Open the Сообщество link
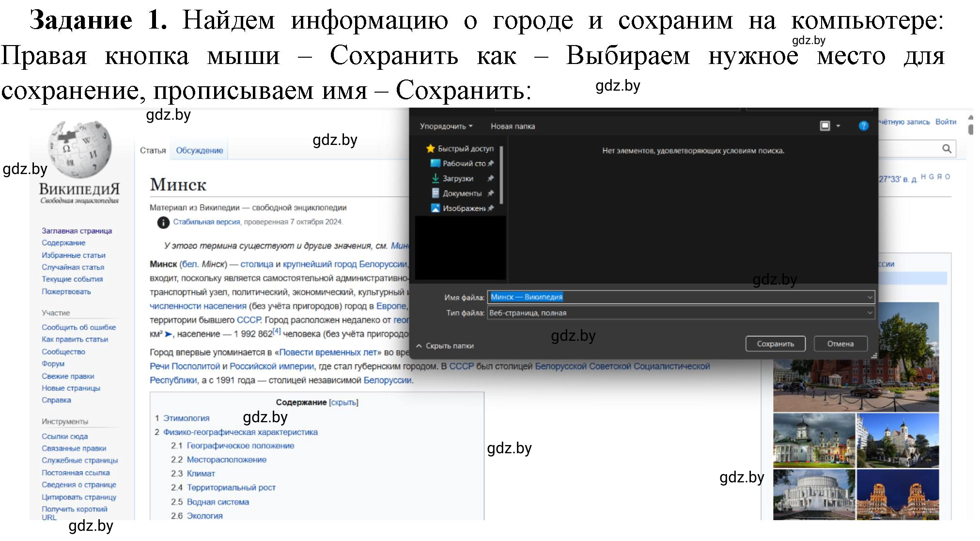This screenshot has width=980, height=541. (63, 352)
